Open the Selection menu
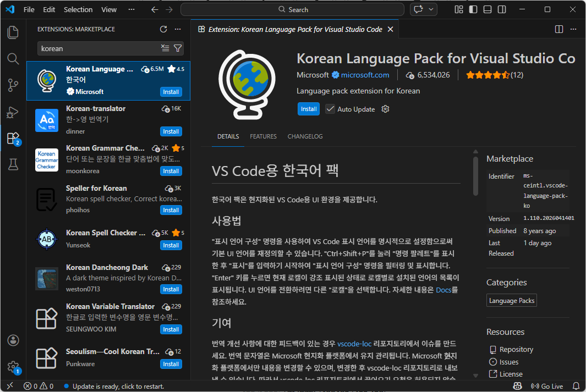 78,9
